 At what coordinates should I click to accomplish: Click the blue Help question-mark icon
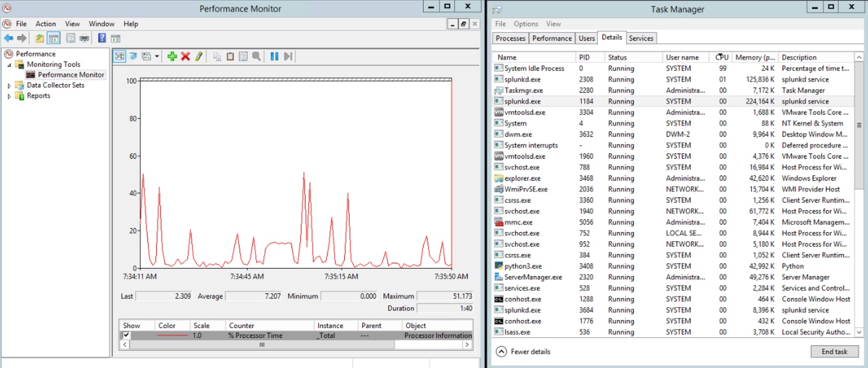(102, 38)
